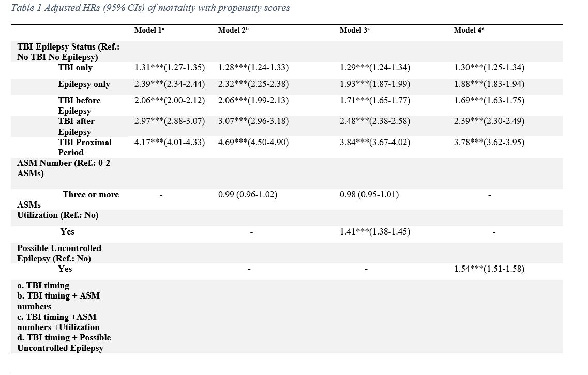Click the Utilization value 1.41 in Model 3
Screen dimensions: 588x375
(375, 232)
